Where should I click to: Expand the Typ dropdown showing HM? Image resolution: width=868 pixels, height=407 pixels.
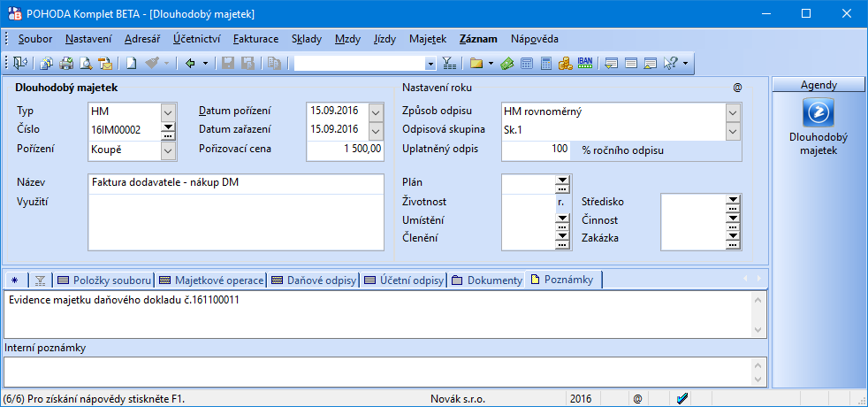coord(168,112)
